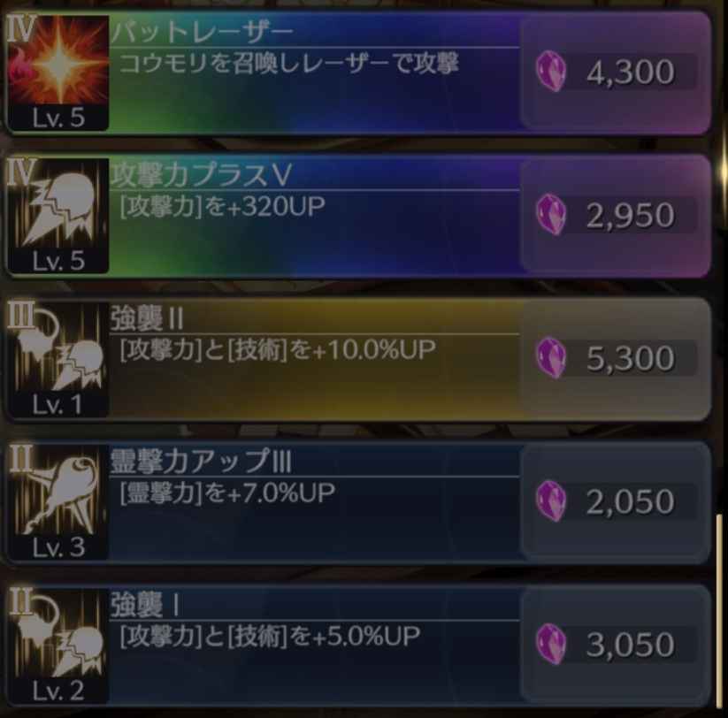Click the purple gem beside 5,300

551,357
